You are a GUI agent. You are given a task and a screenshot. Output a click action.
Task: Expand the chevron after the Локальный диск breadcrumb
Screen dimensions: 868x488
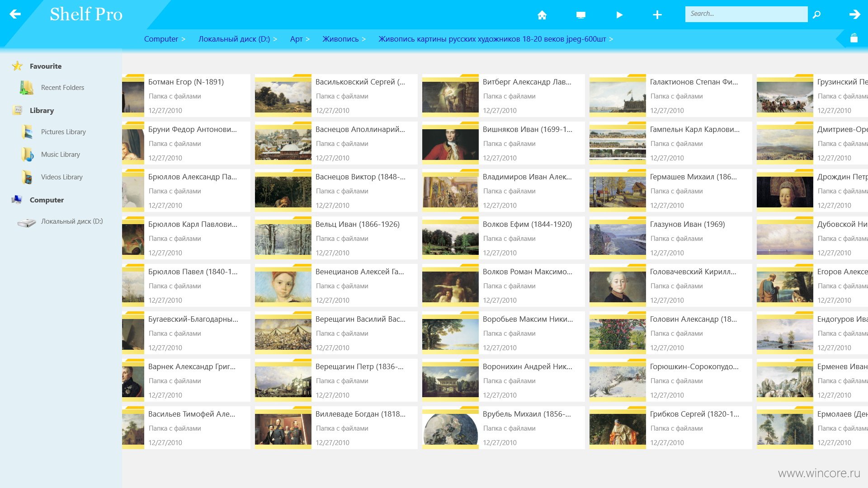(275, 39)
